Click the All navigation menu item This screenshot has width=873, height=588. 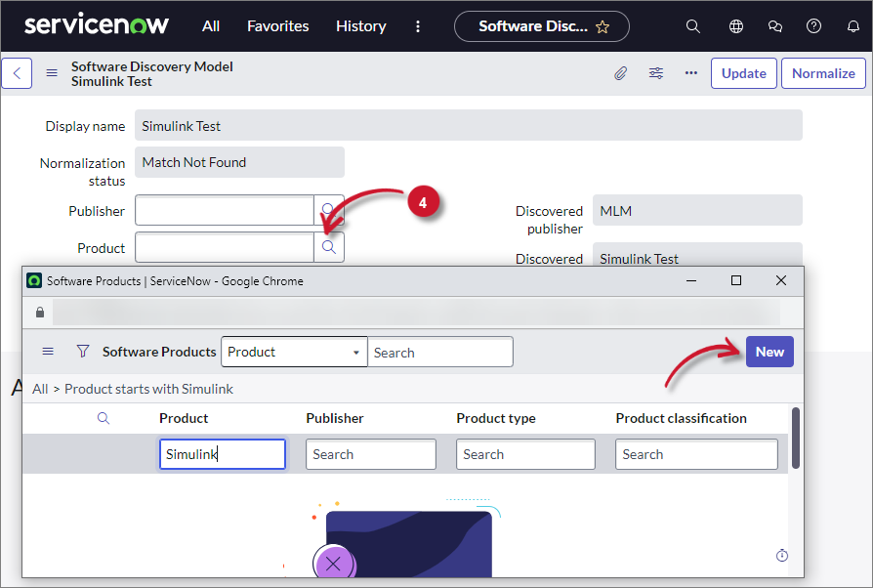tap(210, 26)
